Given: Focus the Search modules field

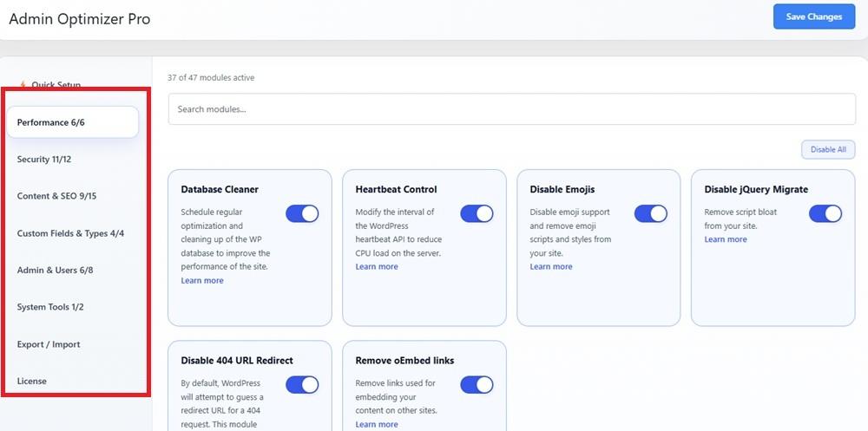Looking at the screenshot, I should tap(511, 109).
